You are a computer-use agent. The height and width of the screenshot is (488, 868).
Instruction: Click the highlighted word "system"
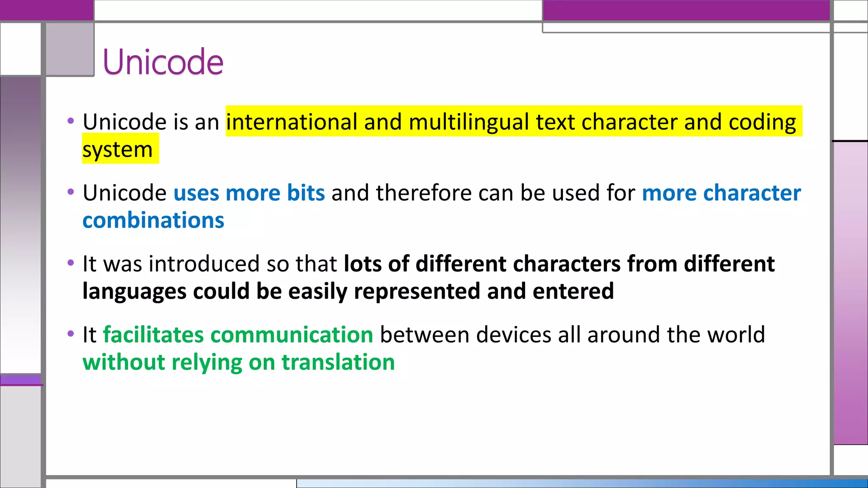click(117, 150)
